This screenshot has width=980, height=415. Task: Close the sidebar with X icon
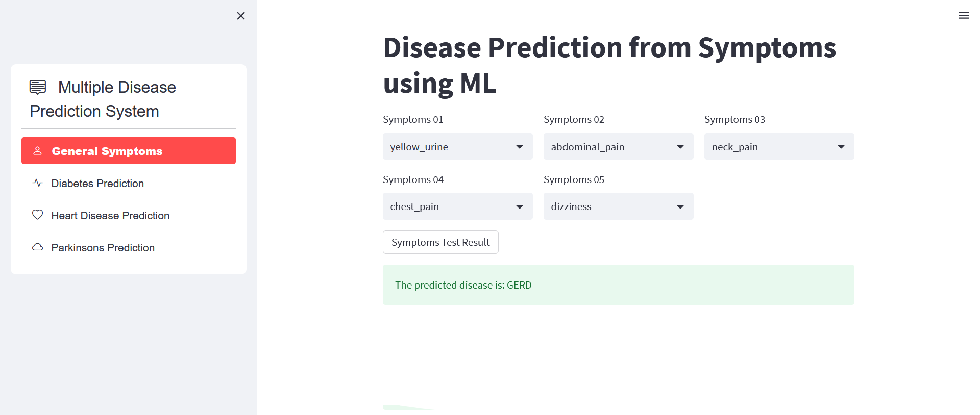click(x=241, y=16)
